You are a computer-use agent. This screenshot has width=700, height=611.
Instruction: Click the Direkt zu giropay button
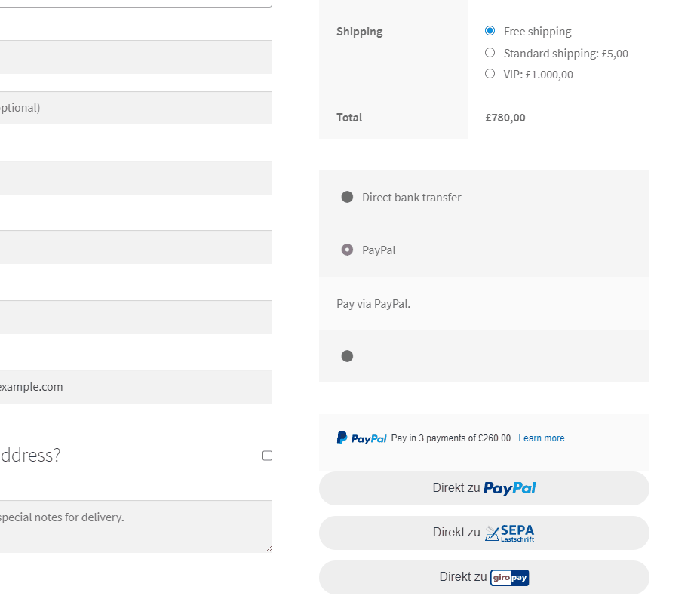[x=484, y=576]
